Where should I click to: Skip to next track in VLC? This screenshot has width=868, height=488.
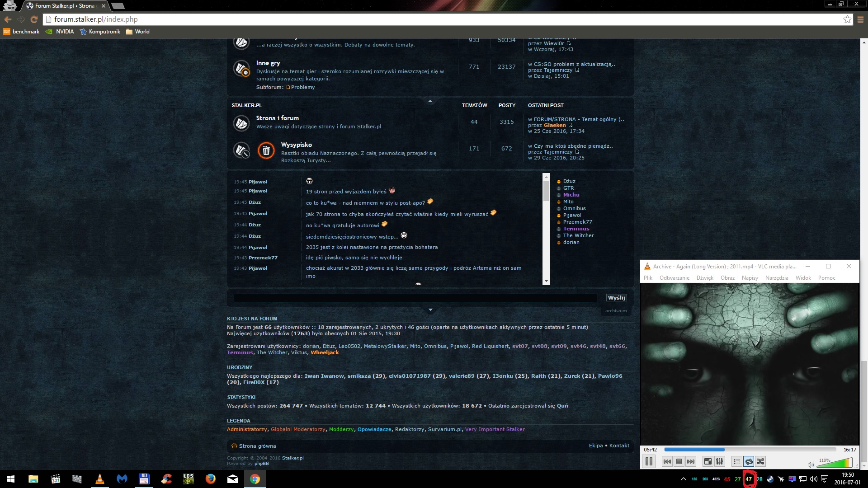point(690,461)
